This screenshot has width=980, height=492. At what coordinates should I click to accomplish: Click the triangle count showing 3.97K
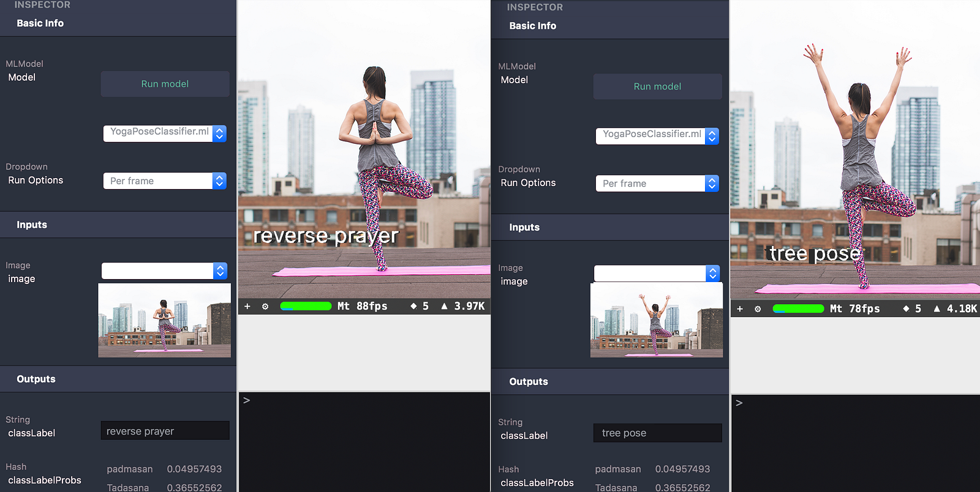[x=463, y=306]
